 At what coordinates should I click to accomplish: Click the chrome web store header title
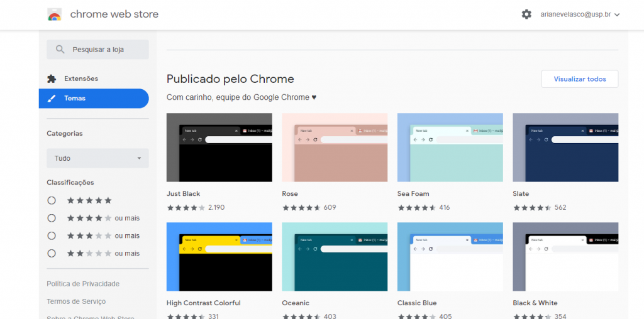tap(114, 14)
